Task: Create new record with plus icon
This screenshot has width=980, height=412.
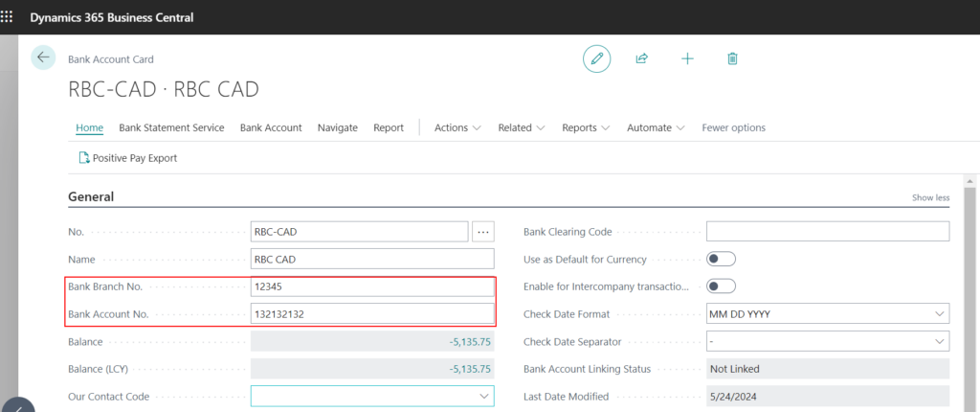Action: [x=687, y=58]
